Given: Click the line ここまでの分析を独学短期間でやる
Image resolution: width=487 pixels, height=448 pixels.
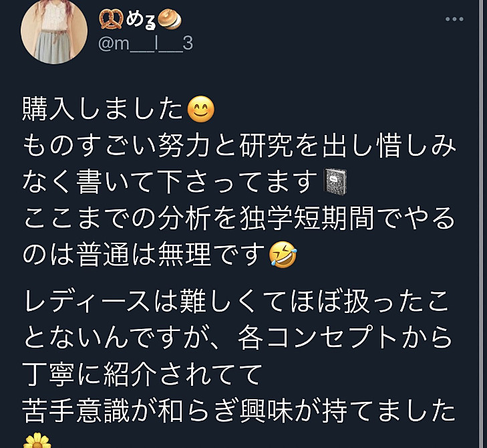Looking at the screenshot, I should tap(239, 218).
